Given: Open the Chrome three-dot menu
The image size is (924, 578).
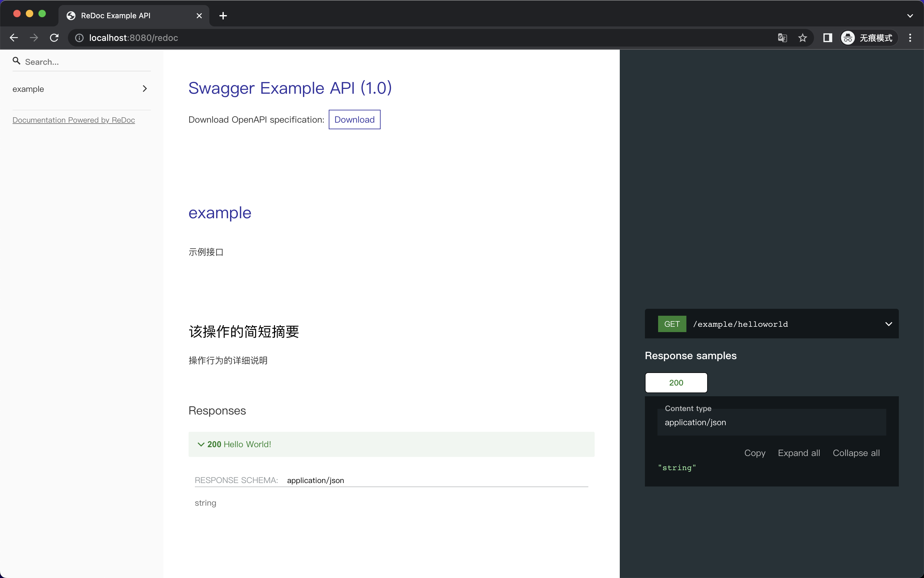Looking at the screenshot, I should (x=910, y=38).
